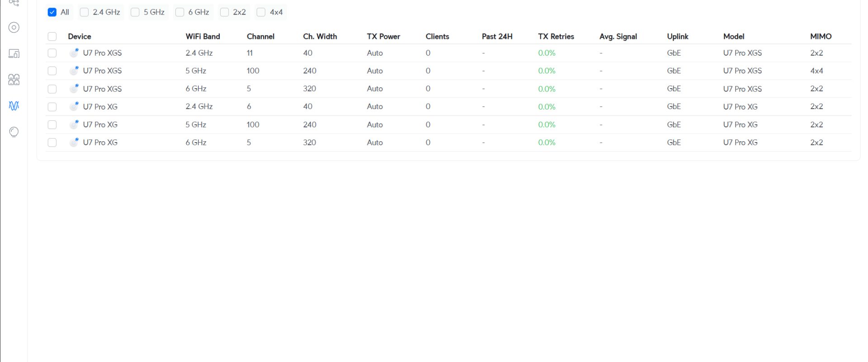The image size is (868, 362).
Task: Click channel value 11 in the table
Action: (250, 53)
